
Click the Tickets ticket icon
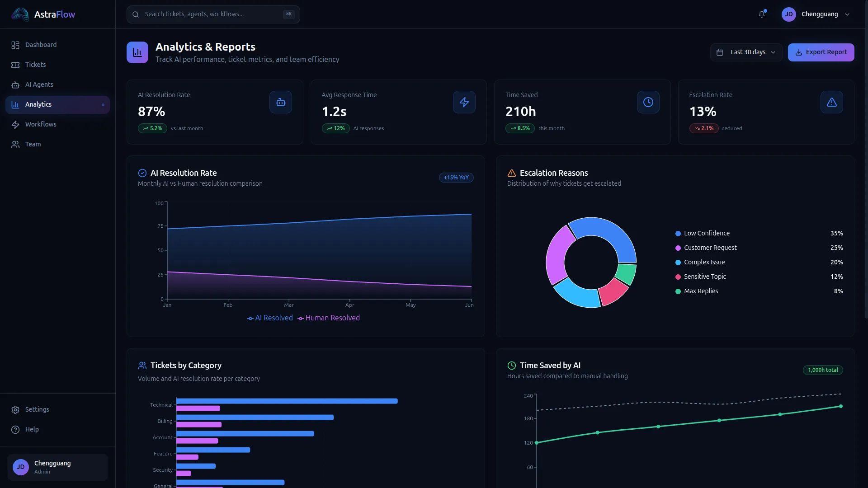[x=15, y=65]
